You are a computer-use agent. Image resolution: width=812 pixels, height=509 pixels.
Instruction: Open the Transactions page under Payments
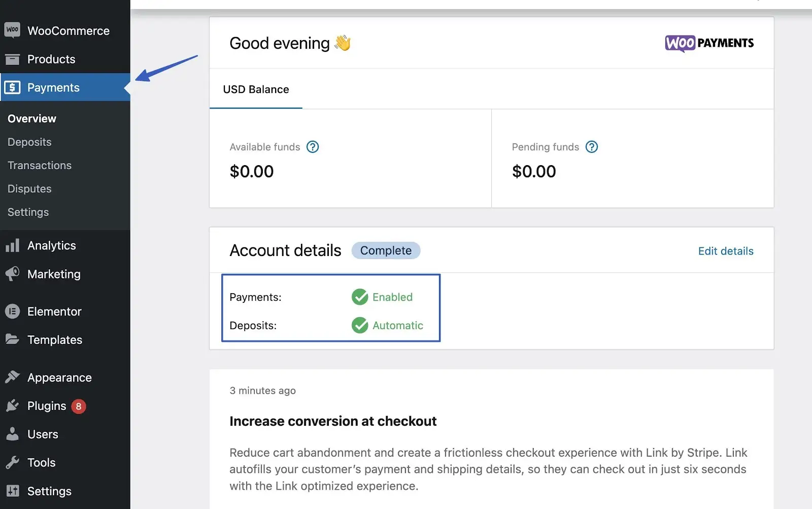tap(39, 165)
